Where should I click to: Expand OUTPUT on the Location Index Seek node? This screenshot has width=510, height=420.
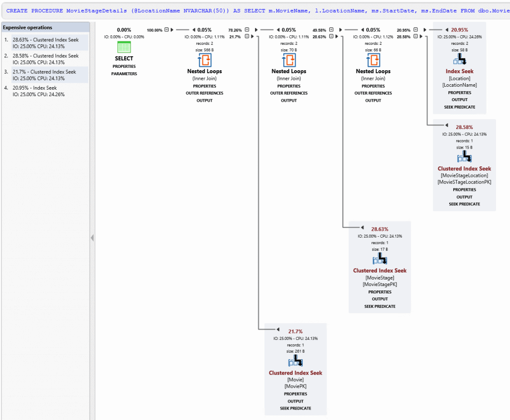click(460, 99)
